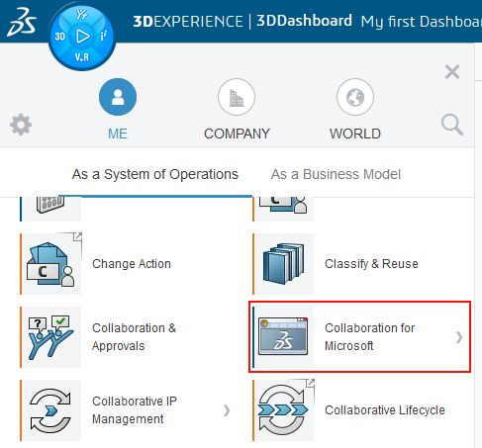Click the 3DS logo in header

22,22
